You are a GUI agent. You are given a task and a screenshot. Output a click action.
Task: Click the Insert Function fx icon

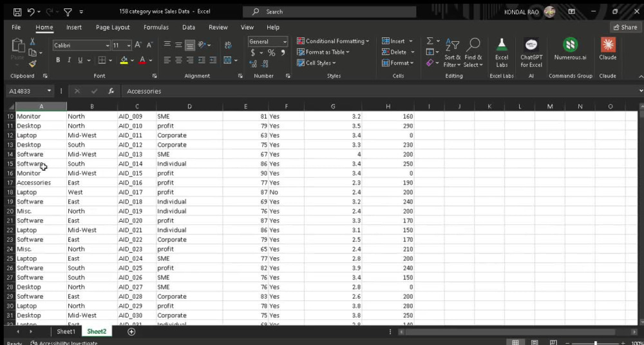point(111,92)
